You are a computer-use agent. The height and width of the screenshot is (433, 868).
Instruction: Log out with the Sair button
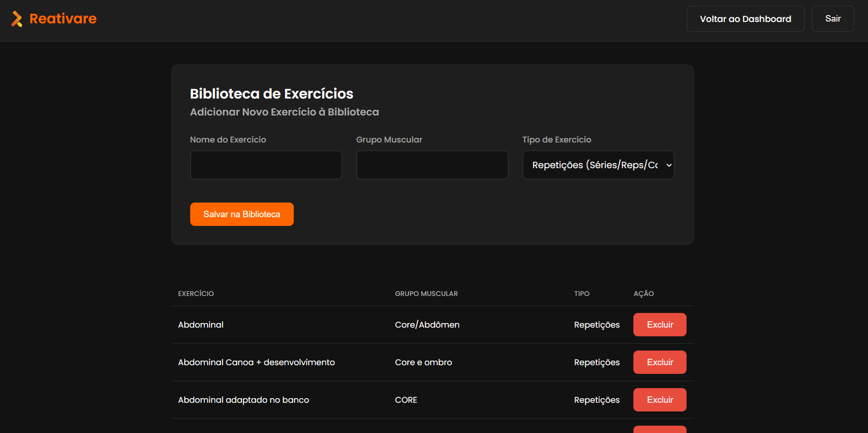click(833, 19)
